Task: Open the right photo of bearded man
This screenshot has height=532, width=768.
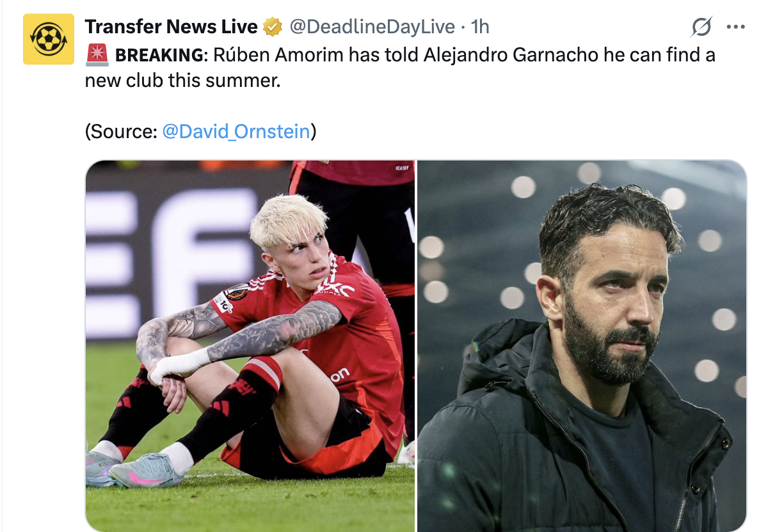Action: [582, 345]
